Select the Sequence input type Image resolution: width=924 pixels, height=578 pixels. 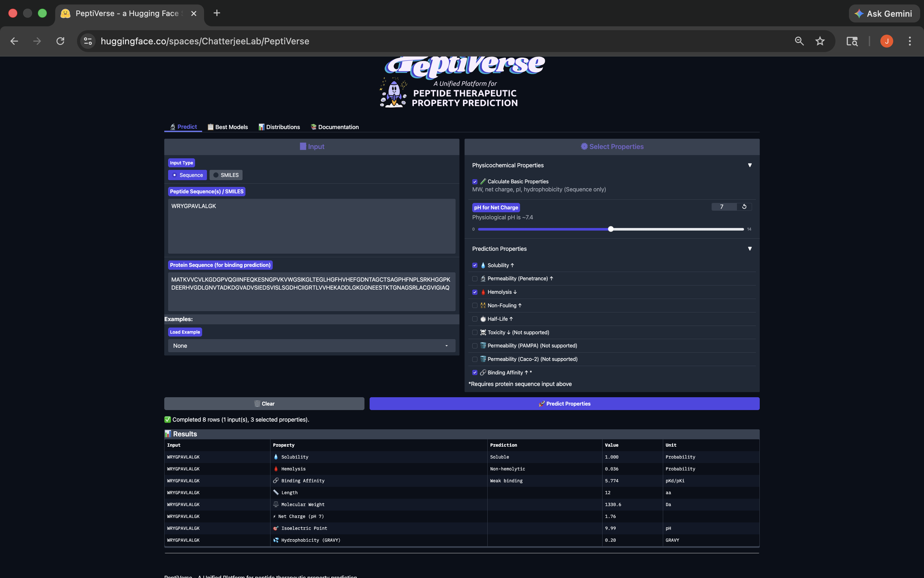(x=187, y=175)
